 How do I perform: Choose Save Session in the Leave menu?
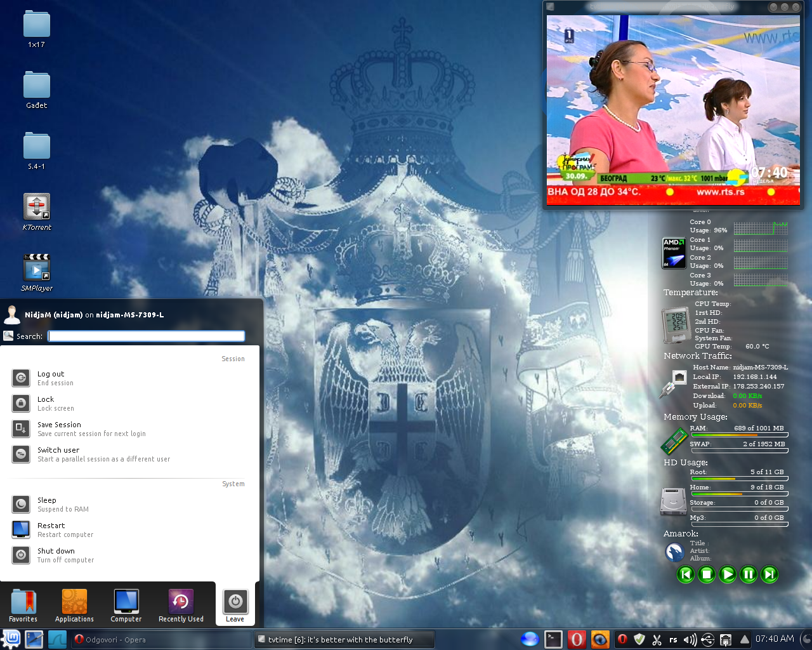(x=130, y=429)
